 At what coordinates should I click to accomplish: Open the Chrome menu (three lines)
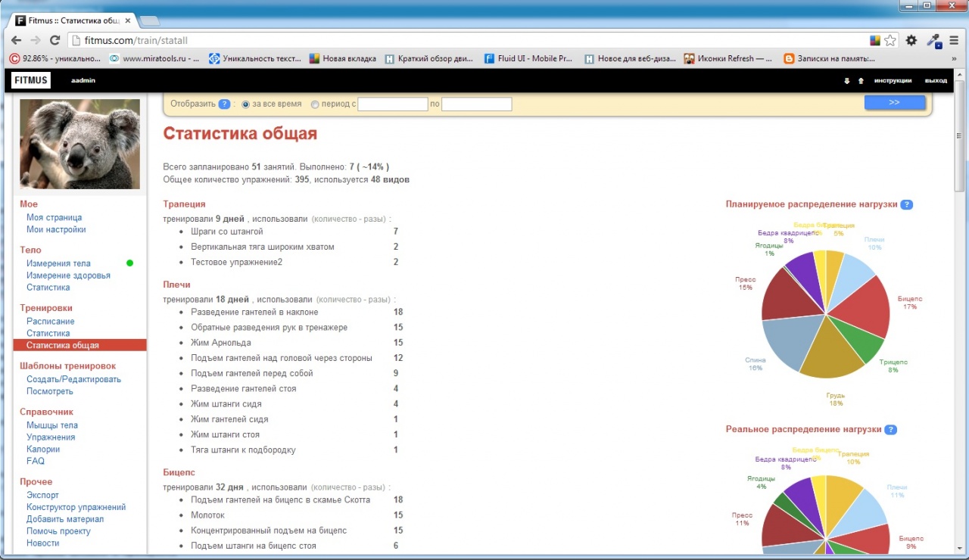[954, 40]
